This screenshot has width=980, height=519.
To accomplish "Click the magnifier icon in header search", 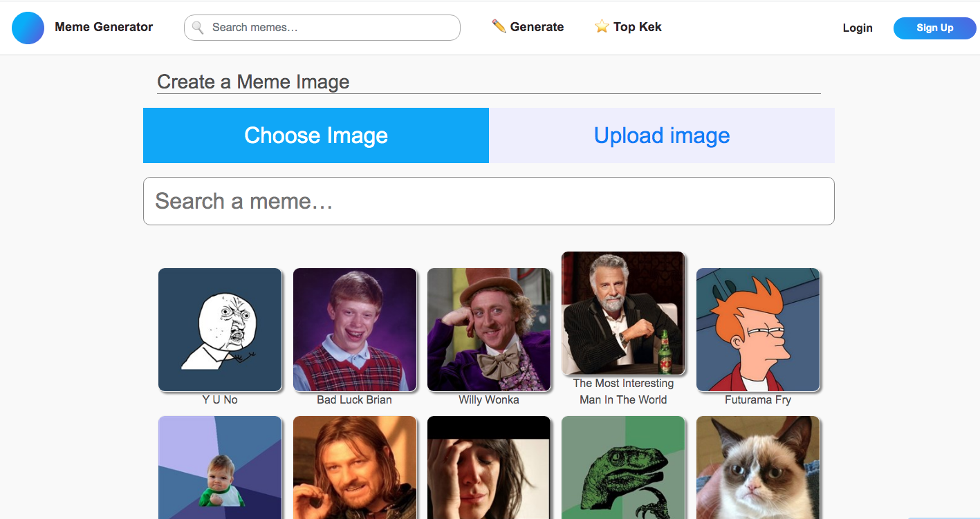I will coord(197,28).
